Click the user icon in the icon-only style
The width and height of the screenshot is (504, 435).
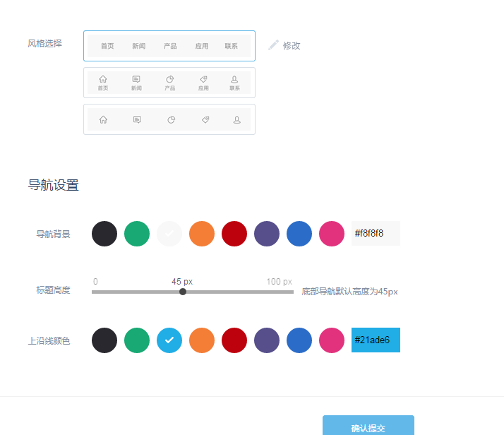[x=237, y=120]
